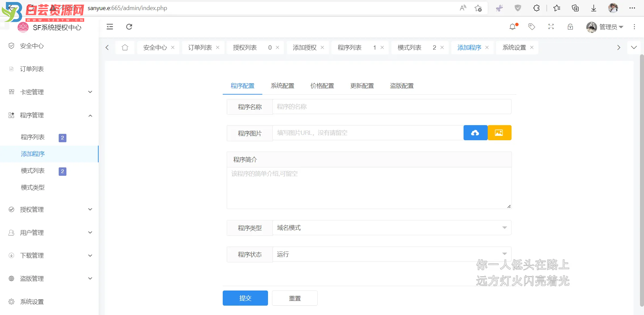Open browser favorites list icon
Screen dimensions: 644x315
pyautogui.click(x=557, y=8)
